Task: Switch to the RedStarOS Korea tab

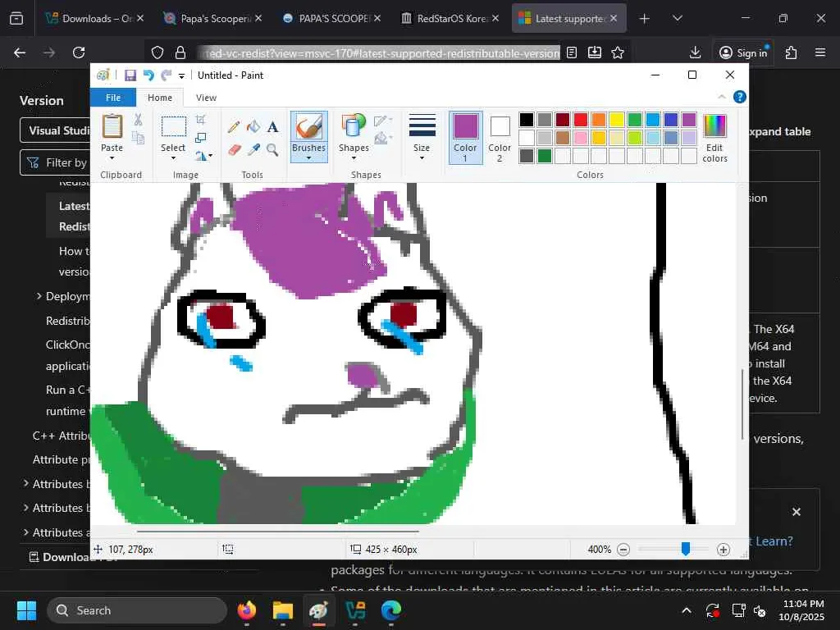Action: [450, 19]
